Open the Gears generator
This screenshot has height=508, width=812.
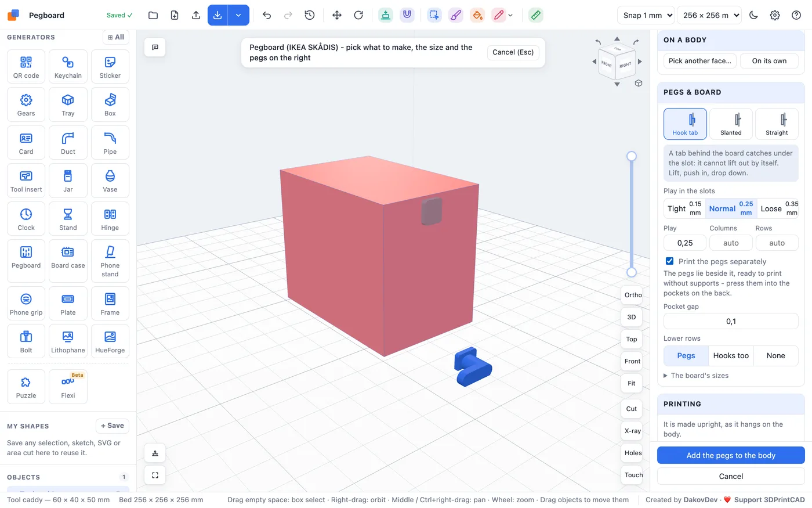point(26,105)
